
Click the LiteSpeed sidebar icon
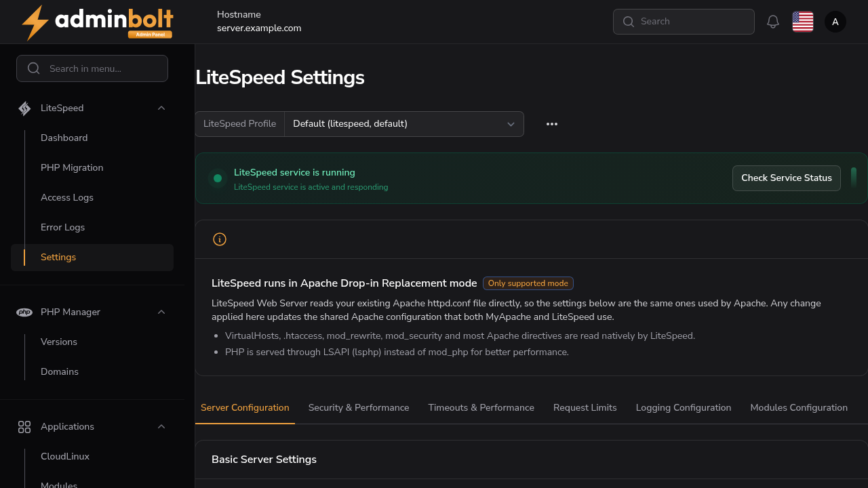(x=24, y=108)
